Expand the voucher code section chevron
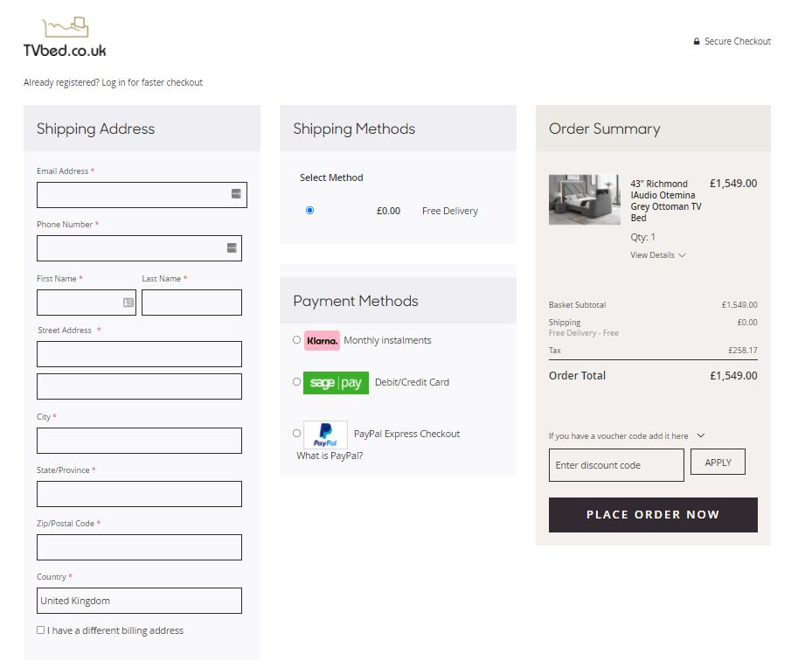 click(701, 435)
